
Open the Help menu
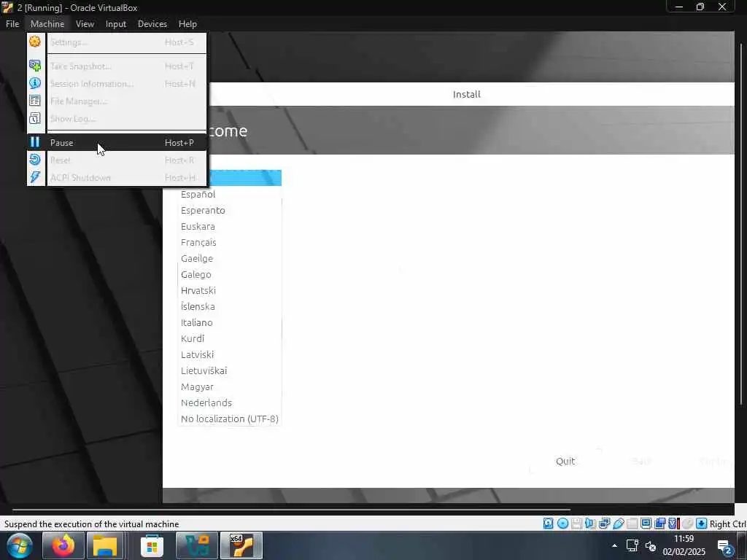pyautogui.click(x=187, y=24)
